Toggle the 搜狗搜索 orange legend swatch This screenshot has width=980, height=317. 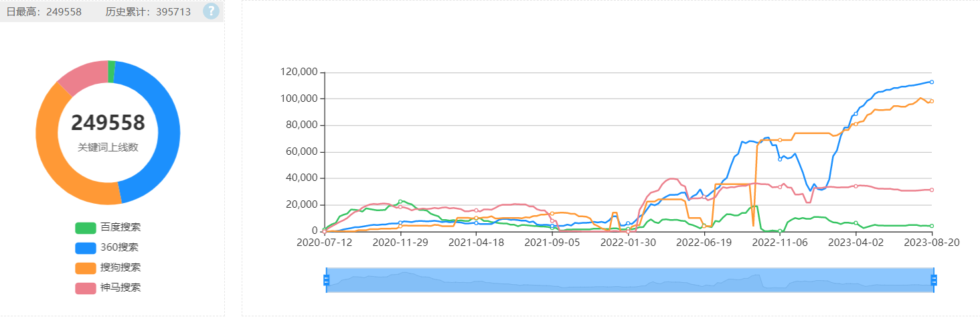(x=86, y=268)
